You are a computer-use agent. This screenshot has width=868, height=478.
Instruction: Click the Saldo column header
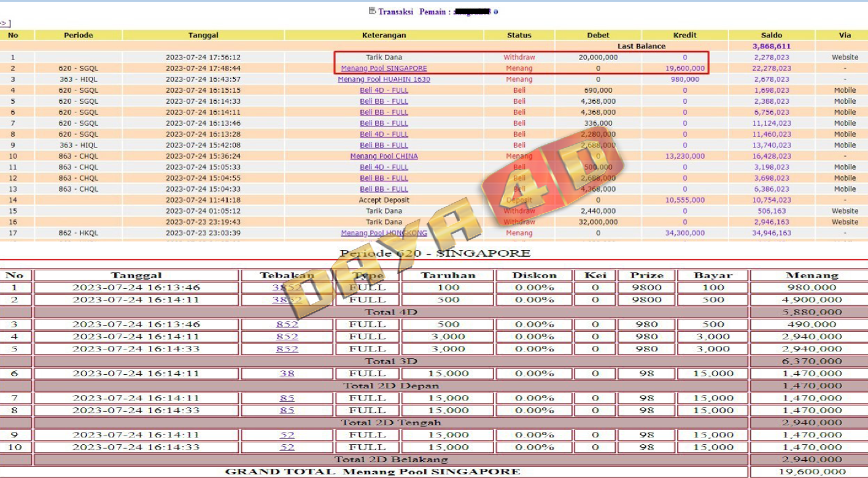pyautogui.click(x=771, y=35)
